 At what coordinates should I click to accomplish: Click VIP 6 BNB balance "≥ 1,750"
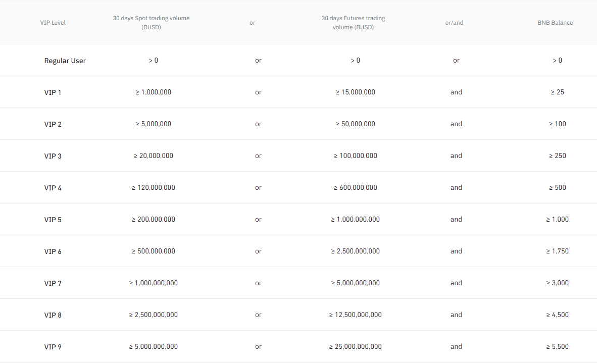[558, 251]
